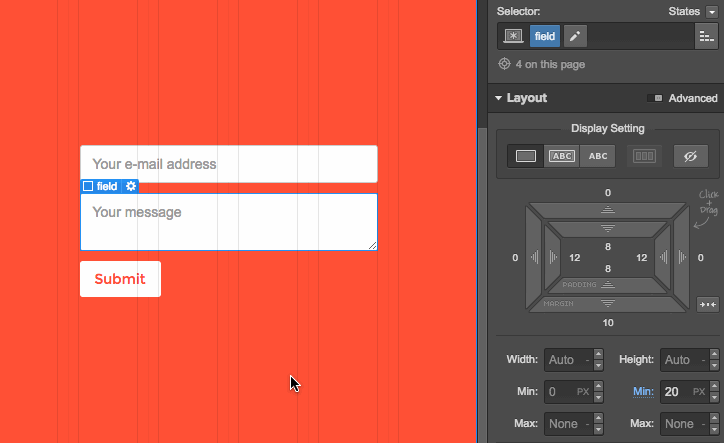
Task: Set display to none hidden eye
Action: coord(690,156)
